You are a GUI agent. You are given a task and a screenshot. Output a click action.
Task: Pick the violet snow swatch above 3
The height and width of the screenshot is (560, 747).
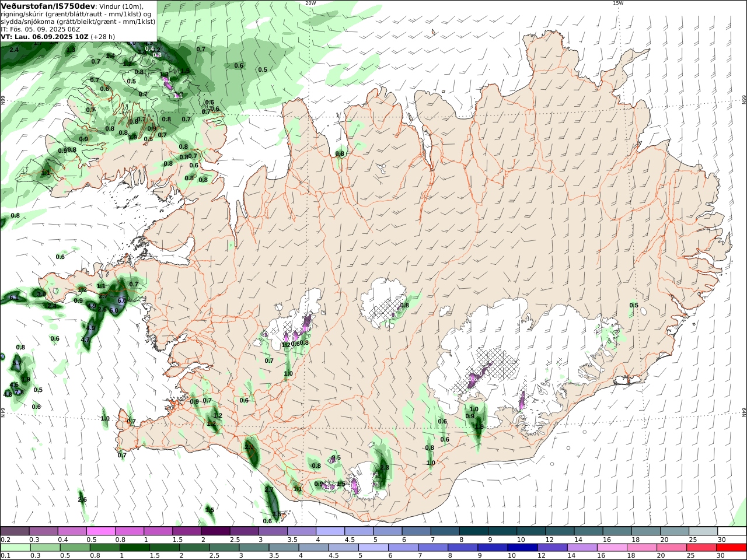272,531
